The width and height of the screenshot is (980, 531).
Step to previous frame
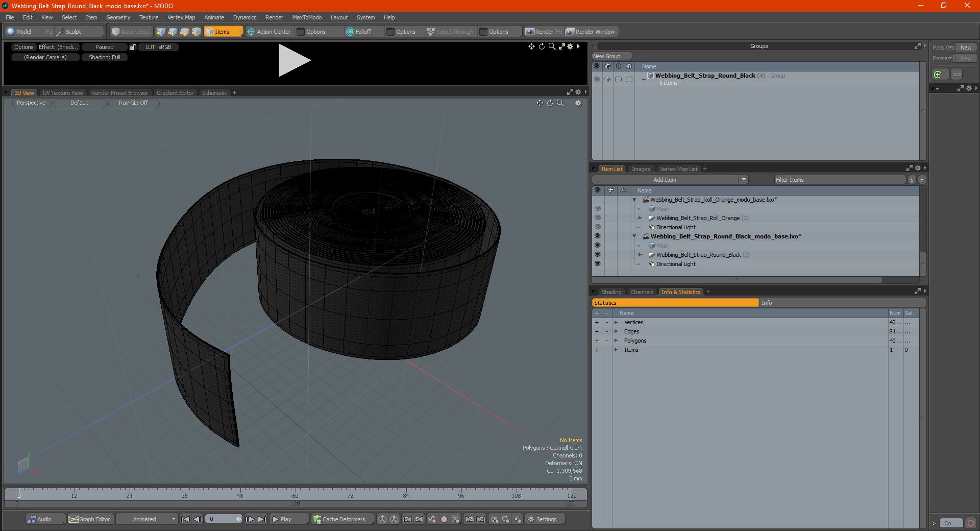(x=198, y=519)
